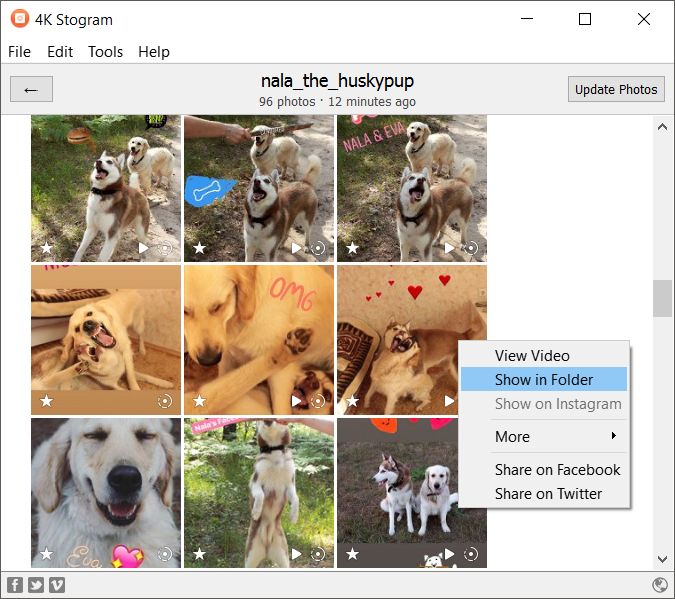Star the OMG retriever photo
This screenshot has height=599, width=675.
(199, 401)
